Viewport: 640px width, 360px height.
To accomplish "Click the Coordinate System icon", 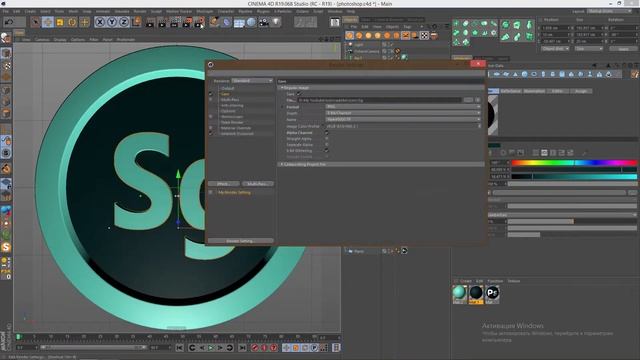I will (136, 22).
